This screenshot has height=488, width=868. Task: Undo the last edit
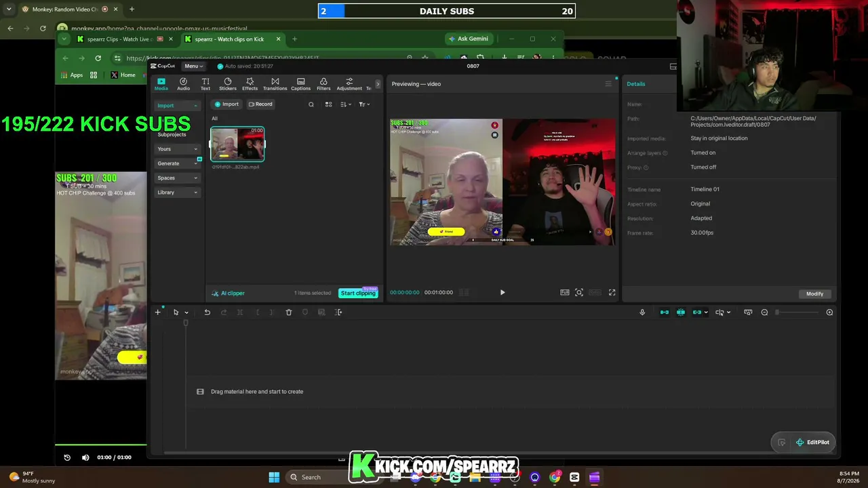tap(207, 312)
